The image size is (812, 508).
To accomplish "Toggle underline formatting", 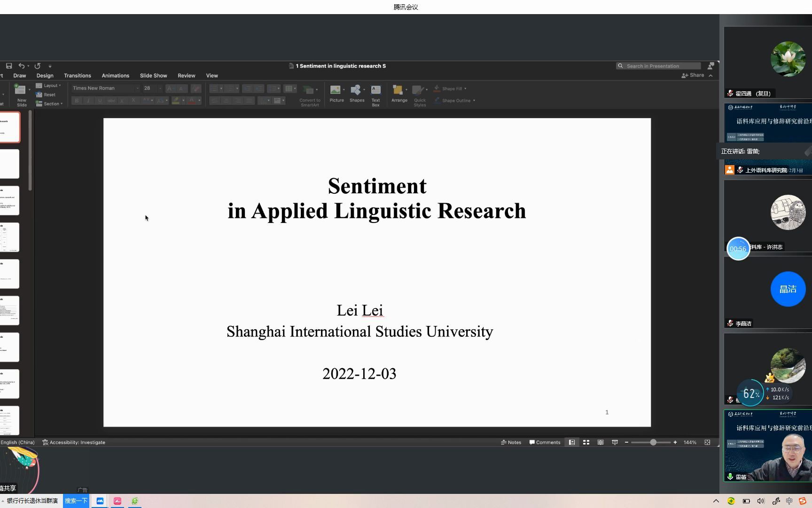I will (100, 101).
